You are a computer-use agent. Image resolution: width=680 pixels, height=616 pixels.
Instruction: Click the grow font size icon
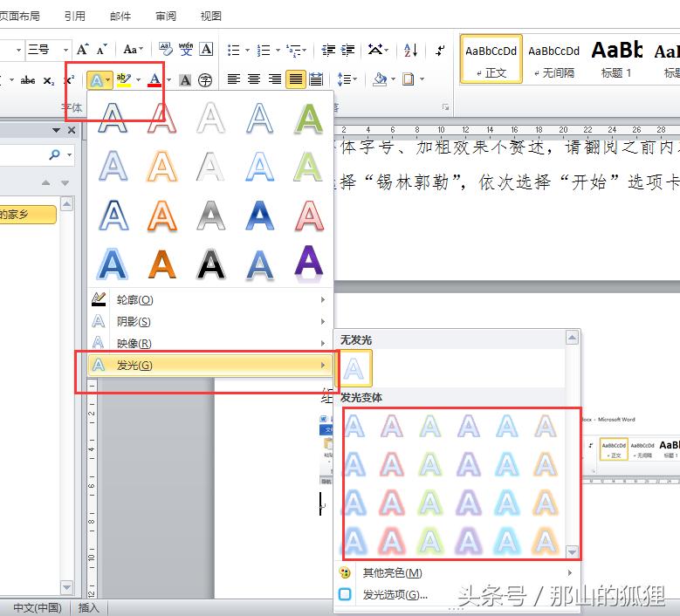pyautogui.click(x=83, y=50)
